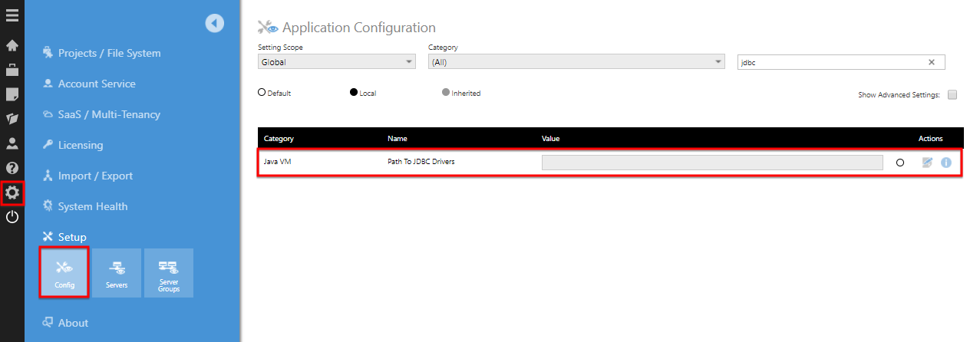980x342 pixels.
Task: Open the briefcase icon in sidebar
Action: click(12, 70)
